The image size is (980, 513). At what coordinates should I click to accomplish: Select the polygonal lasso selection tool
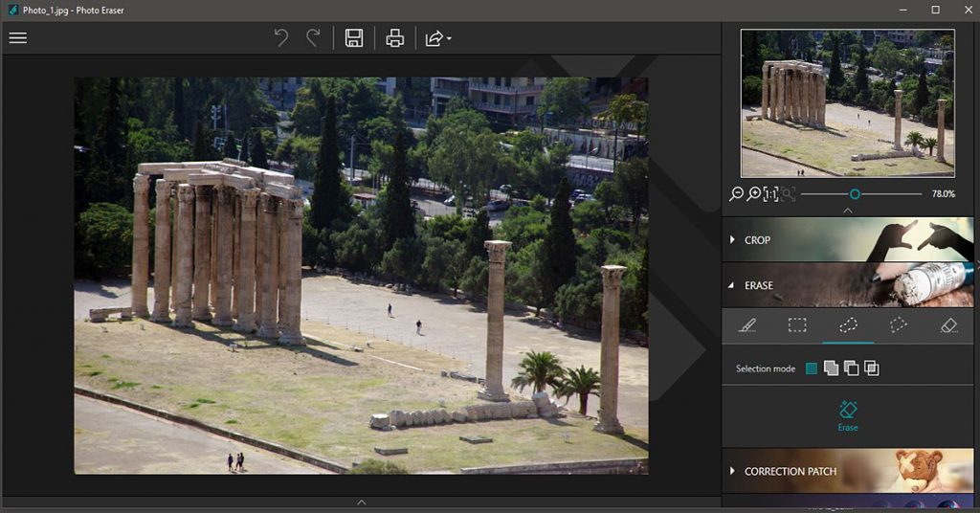coord(898,325)
